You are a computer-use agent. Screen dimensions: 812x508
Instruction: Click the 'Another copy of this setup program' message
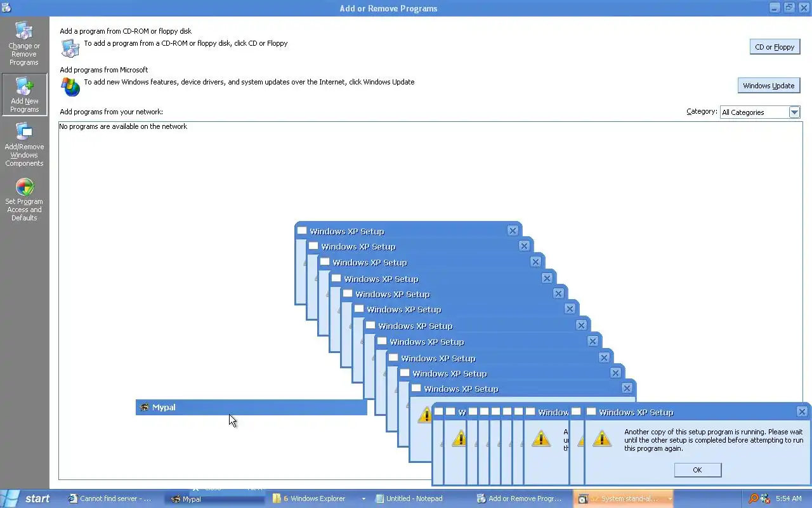(714, 440)
